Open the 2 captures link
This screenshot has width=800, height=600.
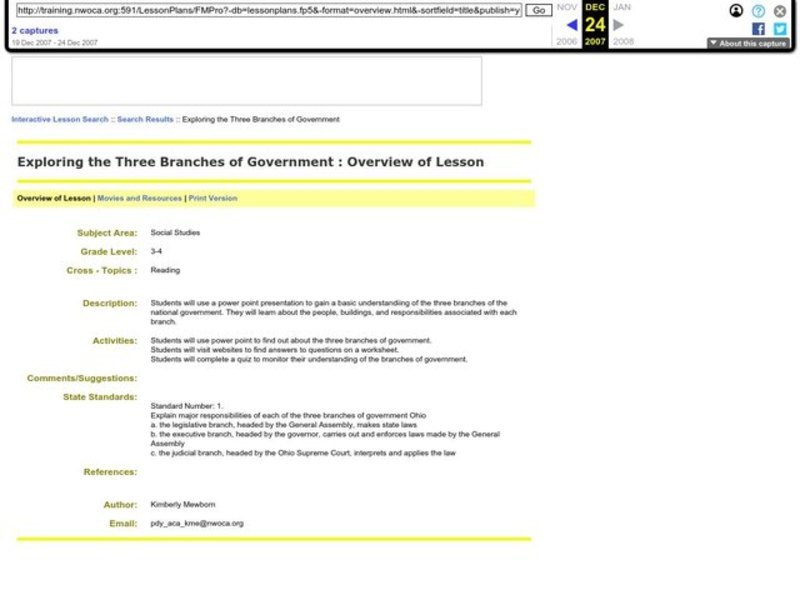point(30,31)
